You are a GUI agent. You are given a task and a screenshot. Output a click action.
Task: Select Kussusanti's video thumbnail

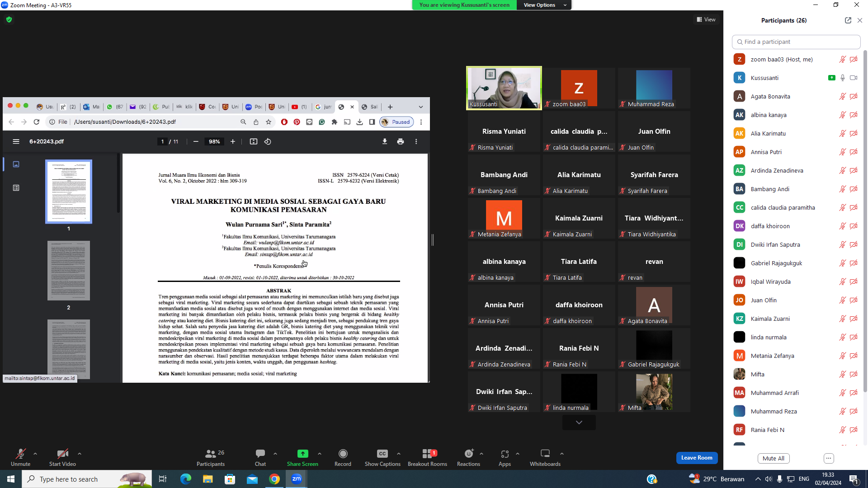click(x=504, y=88)
